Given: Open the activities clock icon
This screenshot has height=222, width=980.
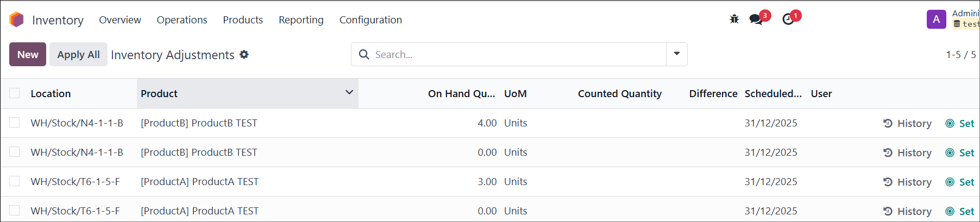Looking at the screenshot, I should (x=788, y=20).
